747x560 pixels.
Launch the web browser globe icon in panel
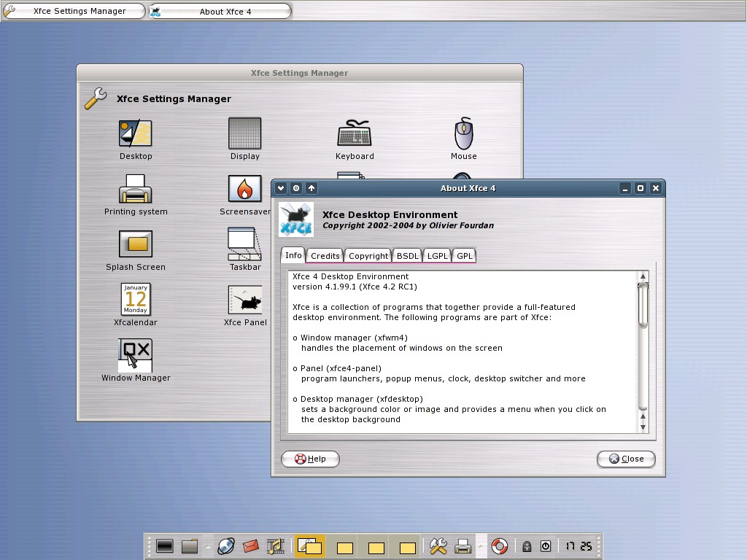226,545
